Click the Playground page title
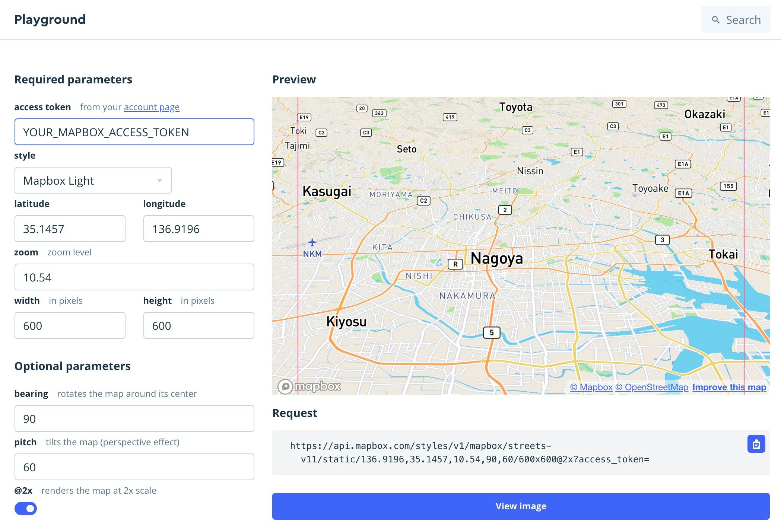This screenshot has height=532, width=781. [50, 19]
